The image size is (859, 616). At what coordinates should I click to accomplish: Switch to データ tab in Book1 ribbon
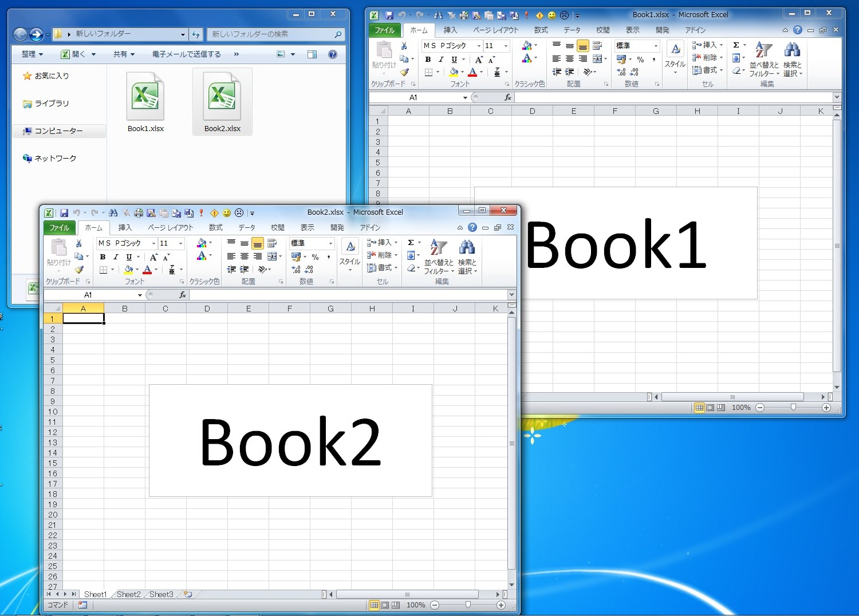point(572,30)
